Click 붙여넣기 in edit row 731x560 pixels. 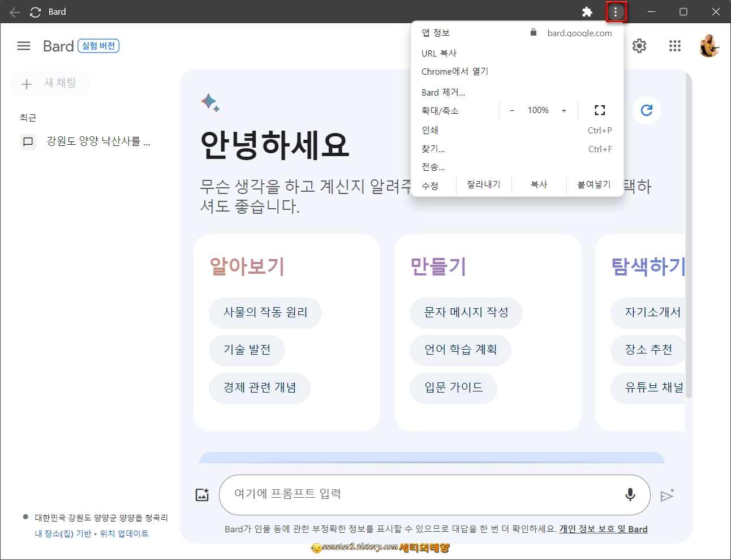[594, 184]
